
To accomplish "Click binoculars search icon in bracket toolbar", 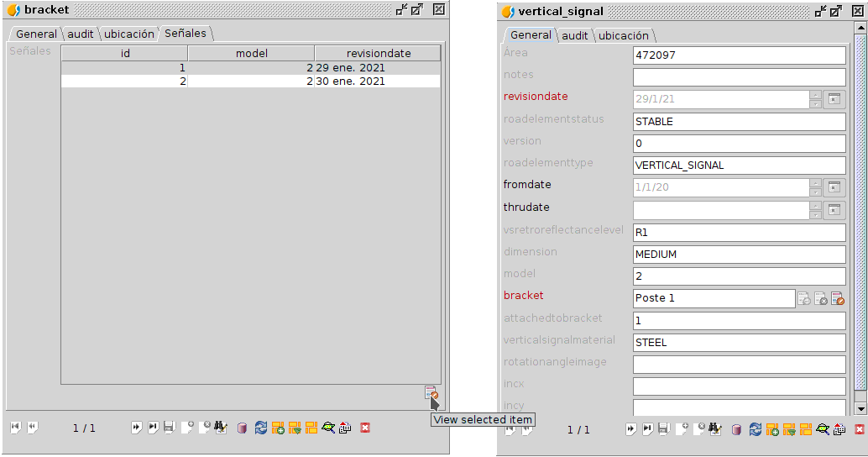I will [x=221, y=428].
